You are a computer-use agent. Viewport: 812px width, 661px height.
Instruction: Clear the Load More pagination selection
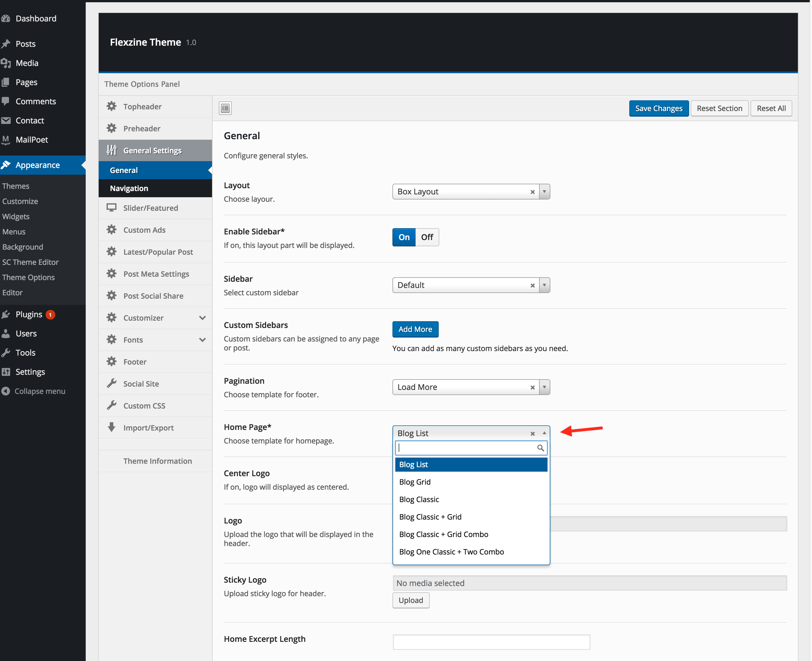point(533,388)
